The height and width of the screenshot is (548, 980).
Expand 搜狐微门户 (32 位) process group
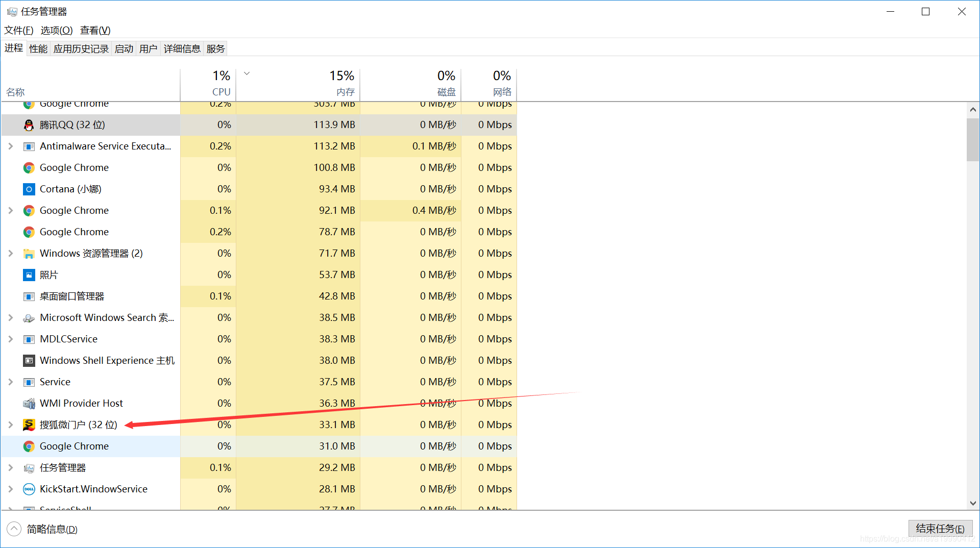click(10, 425)
